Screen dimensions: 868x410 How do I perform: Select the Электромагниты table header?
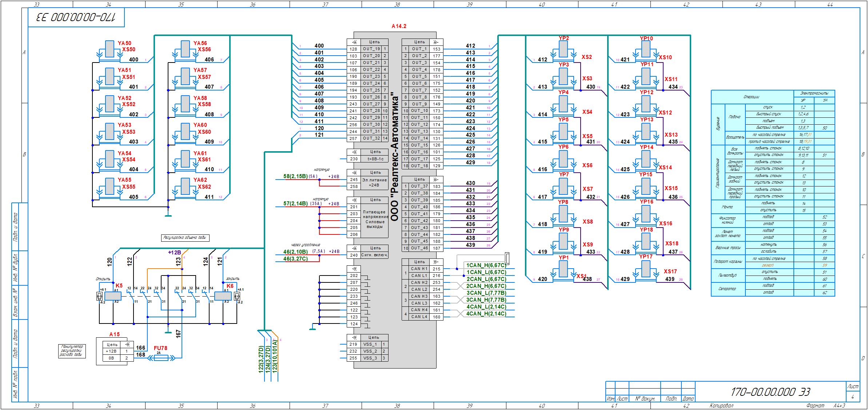[x=814, y=93]
